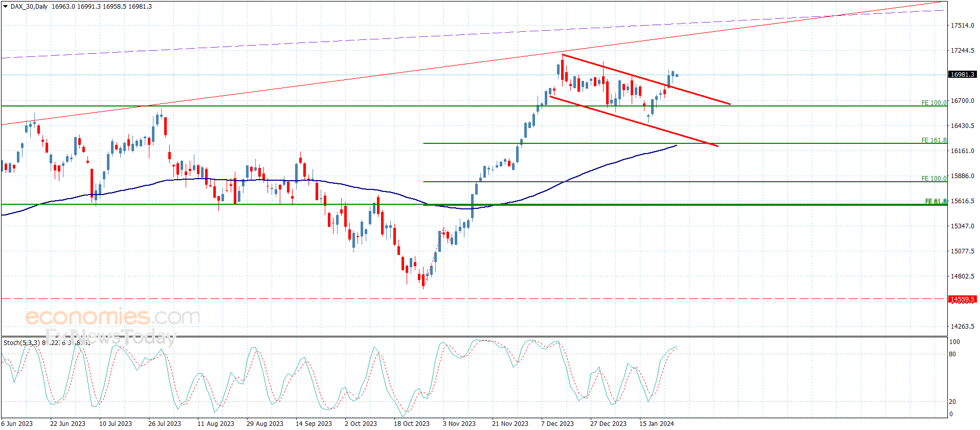Screen dimensions: 980x430
Task: Click the 7 Dec 2023 date marker
Action: [x=558, y=423]
